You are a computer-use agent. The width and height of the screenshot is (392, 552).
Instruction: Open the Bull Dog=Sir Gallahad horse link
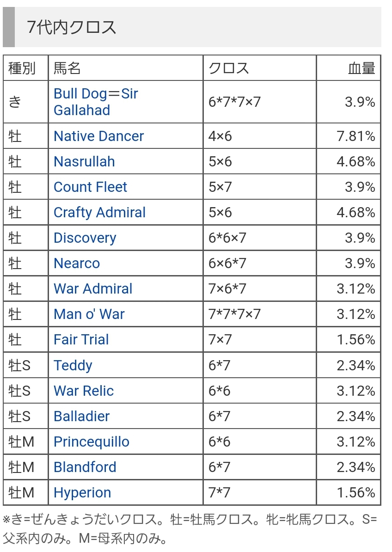[96, 102]
